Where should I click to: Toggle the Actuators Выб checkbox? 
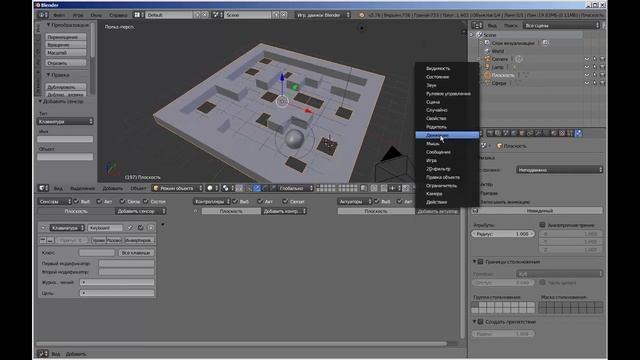377,201
